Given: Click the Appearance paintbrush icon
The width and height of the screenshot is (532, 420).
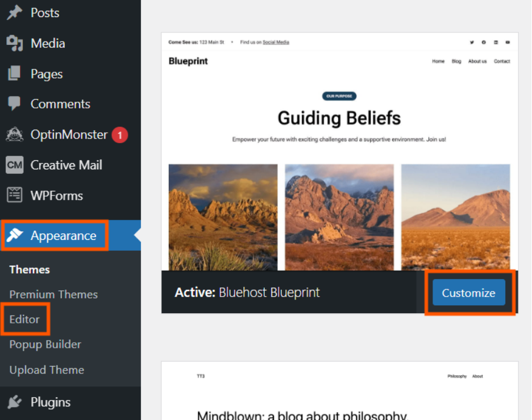Looking at the screenshot, I should (15, 235).
